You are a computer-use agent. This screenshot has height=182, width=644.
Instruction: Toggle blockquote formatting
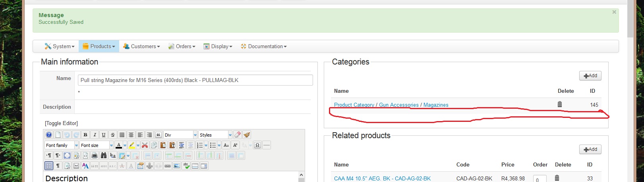158,135
